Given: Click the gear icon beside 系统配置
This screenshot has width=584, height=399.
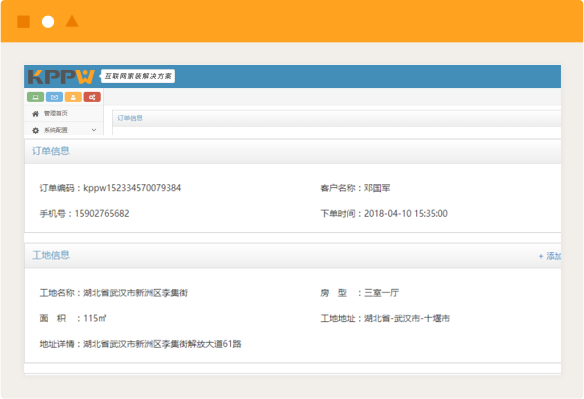Looking at the screenshot, I should (35, 130).
